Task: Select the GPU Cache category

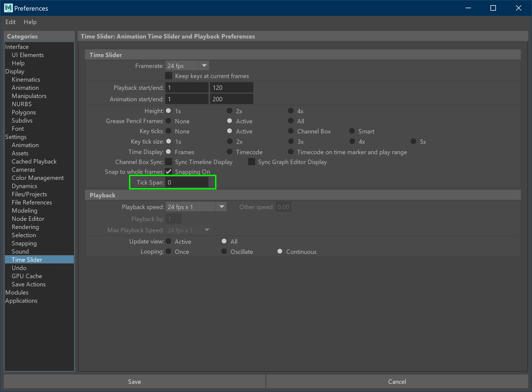Action: [x=27, y=276]
